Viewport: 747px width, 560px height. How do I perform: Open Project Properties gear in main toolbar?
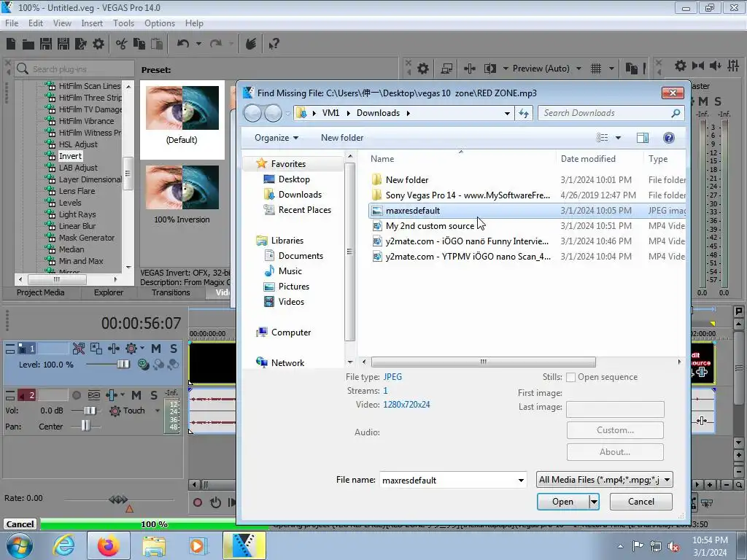(x=98, y=44)
